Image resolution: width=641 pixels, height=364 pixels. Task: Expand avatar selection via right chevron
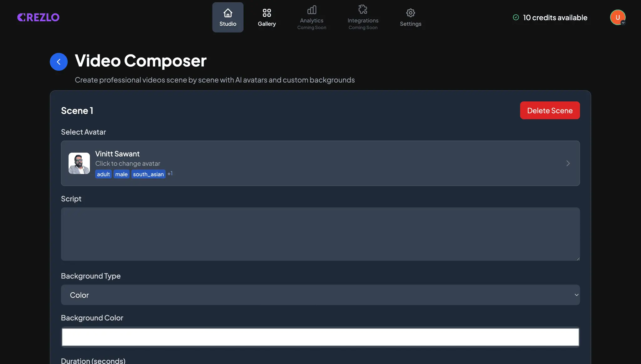[x=568, y=163]
